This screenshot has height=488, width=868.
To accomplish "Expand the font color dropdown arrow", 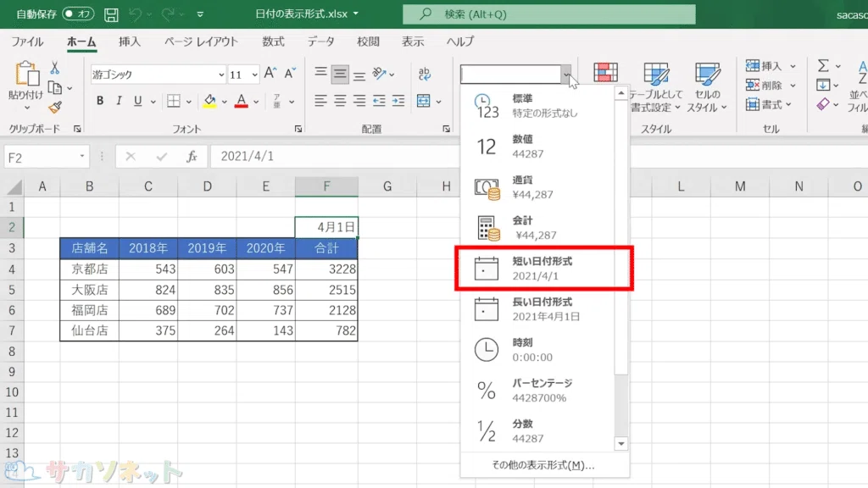I will [x=256, y=102].
